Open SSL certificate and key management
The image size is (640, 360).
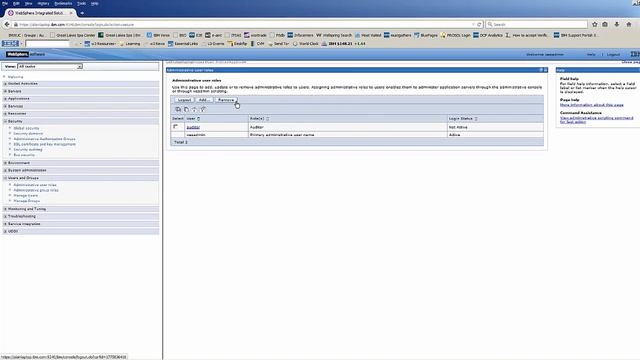click(44, 144)
